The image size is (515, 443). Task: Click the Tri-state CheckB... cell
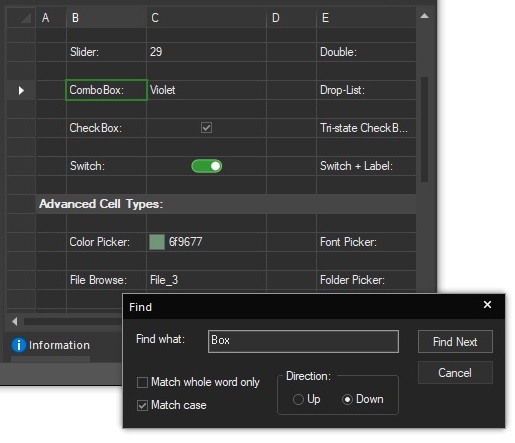[366, 128]
